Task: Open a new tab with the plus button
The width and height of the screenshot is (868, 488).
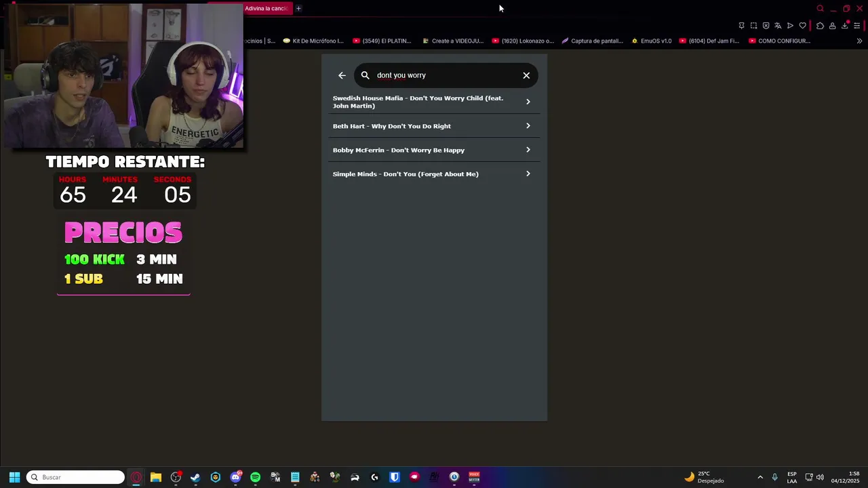Action: [298, 8]
